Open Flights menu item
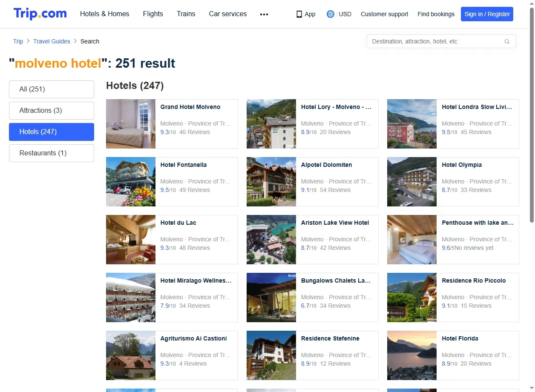Screen dimensions: 535x392 (153, 14)
